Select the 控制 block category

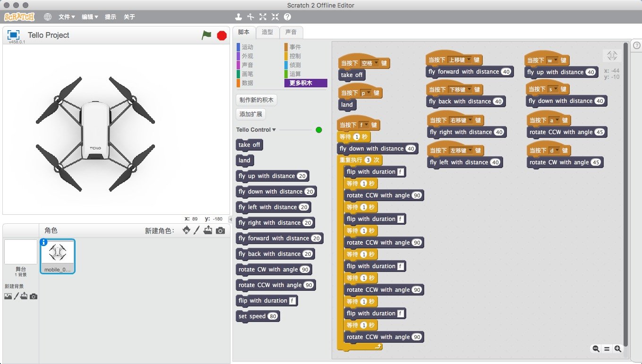tap(295, 56)
